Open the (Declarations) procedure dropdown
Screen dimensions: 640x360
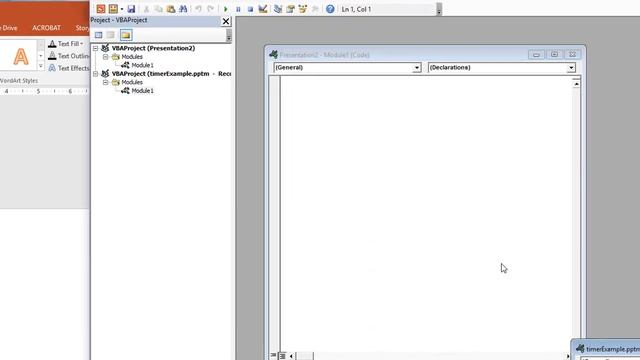(x=571, y=68)
